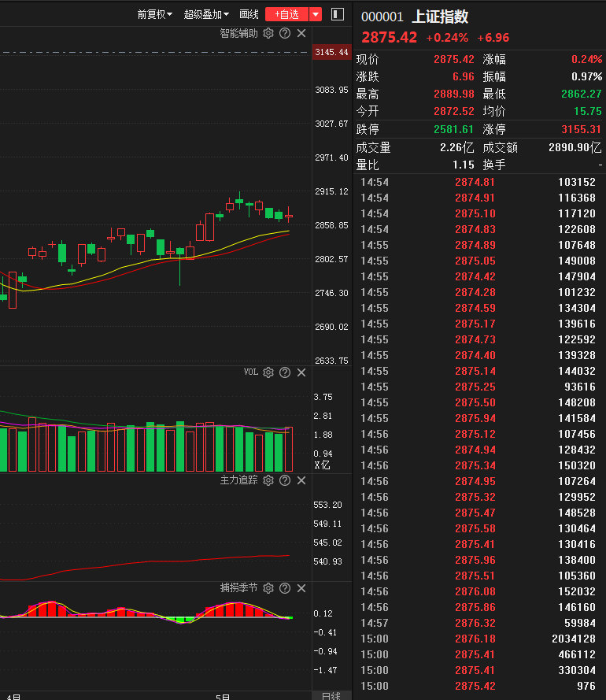Close the 捕捞季节 panel
The width and height of the screenshot is (606, 700).
click(301, 588)
